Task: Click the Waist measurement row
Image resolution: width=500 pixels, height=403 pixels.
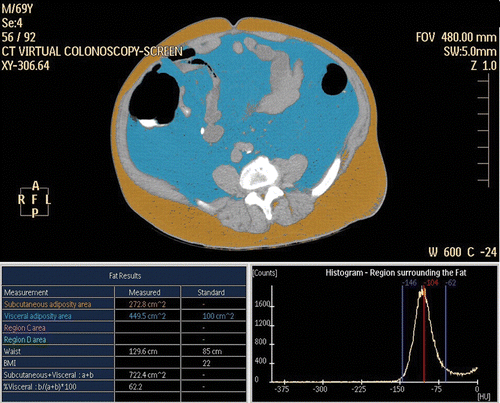Action: click(124, 351)
